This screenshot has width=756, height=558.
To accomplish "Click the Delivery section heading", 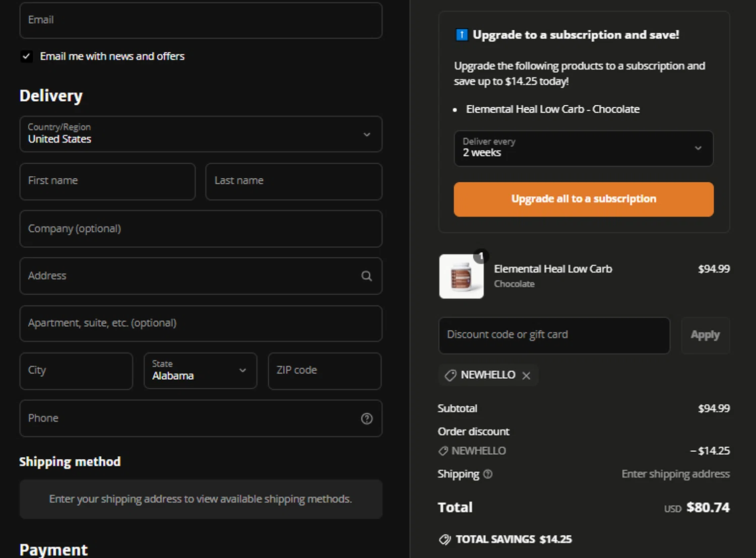I will (51, 96).
